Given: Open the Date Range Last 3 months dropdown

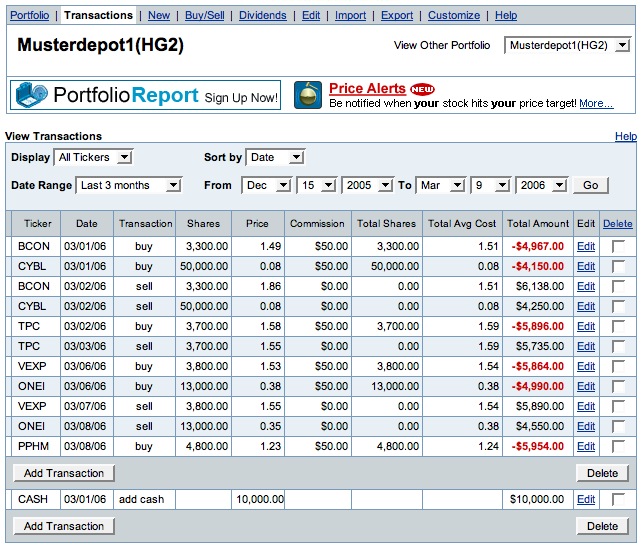Looking at the screenshot, I should pyautogui.click(x=129, y=186).
